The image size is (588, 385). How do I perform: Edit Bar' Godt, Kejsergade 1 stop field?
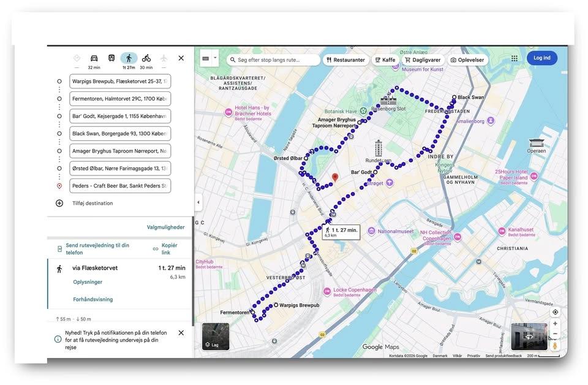coord(120,116)
